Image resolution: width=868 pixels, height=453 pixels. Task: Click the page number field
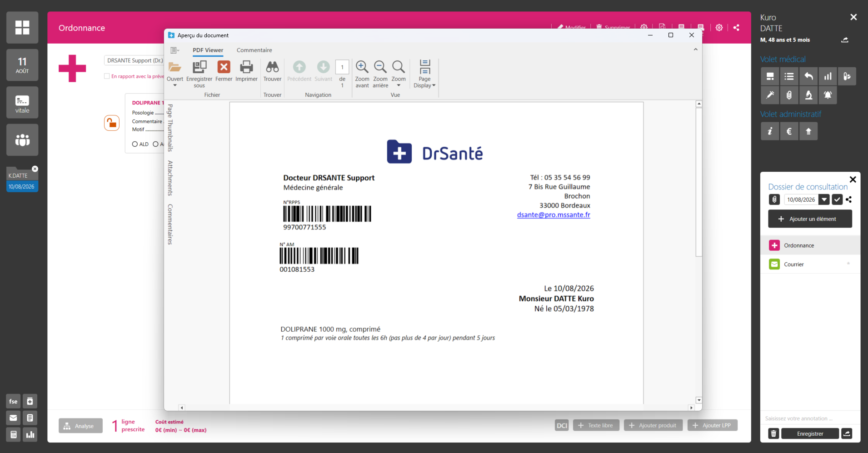342,67
